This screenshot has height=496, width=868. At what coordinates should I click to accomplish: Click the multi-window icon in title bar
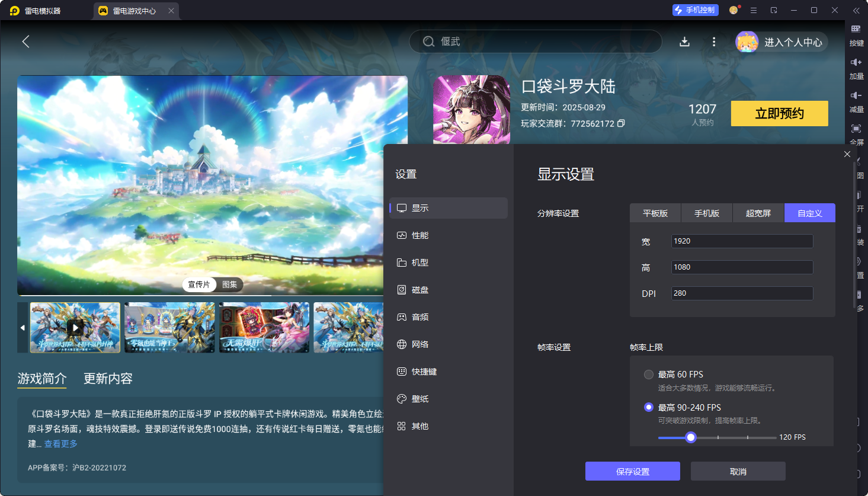pyautogui.click(x=774, y=10)
